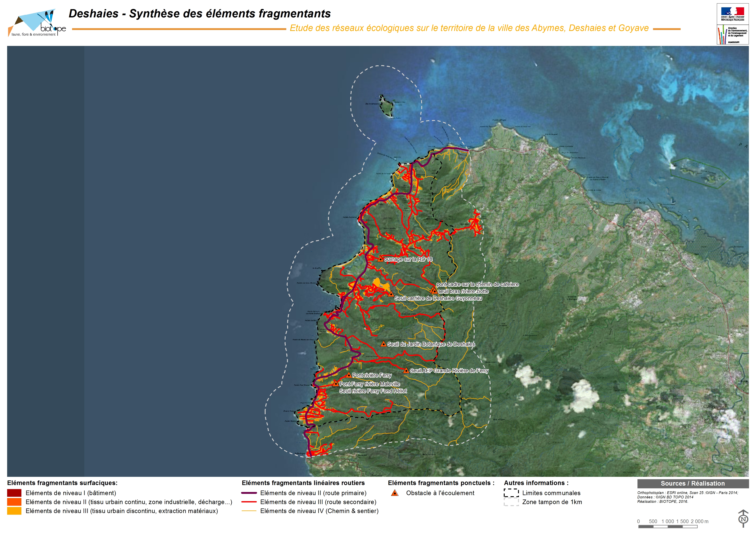This screenshot has width=756, height=535.
Task: Select the orange 'tissu urbain continu' legend swatch
Action: click(14, 502)
